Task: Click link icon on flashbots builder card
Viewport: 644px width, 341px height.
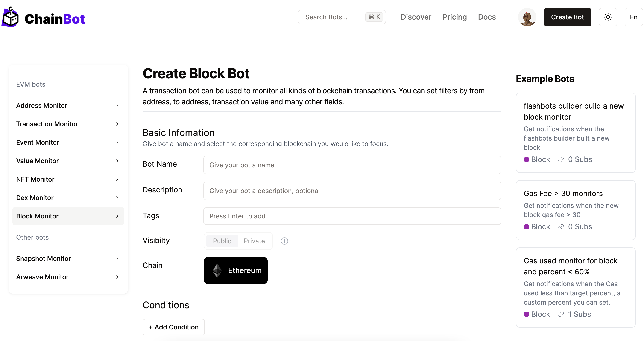Action: [561, 159]
